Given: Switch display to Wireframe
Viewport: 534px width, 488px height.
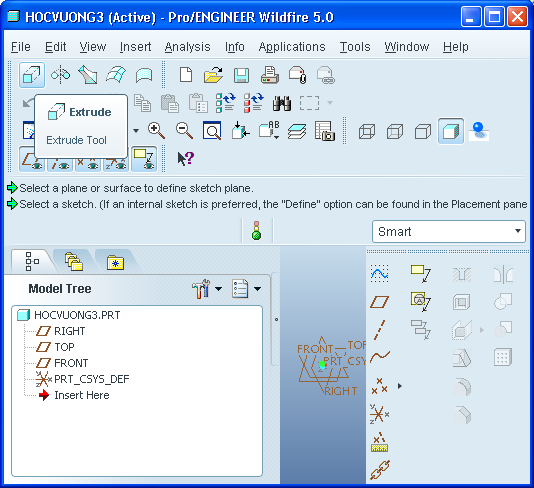Looking at the screenshot, I should [x=367, y=131].
